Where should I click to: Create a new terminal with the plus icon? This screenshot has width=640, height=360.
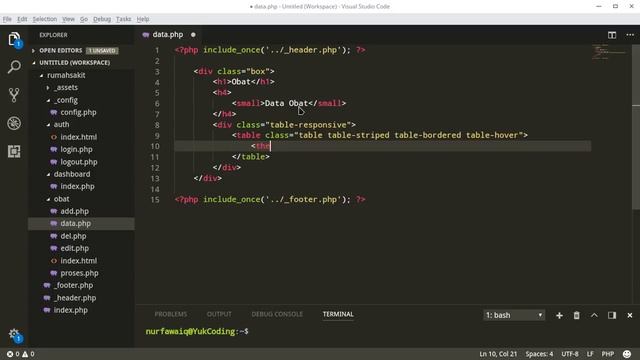[559, 316]
